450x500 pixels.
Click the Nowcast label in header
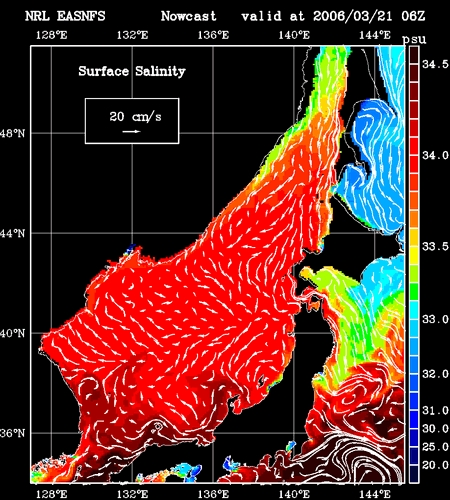point(189,16)
